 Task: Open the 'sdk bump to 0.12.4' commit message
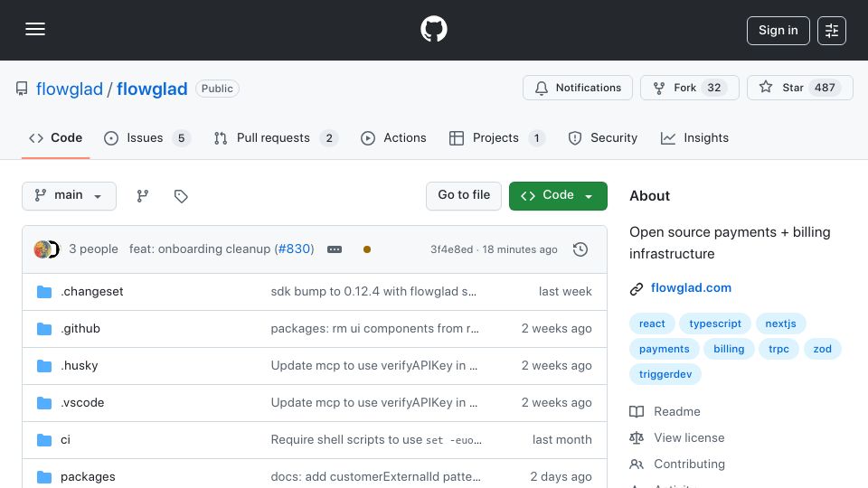(x=373, y=292)
